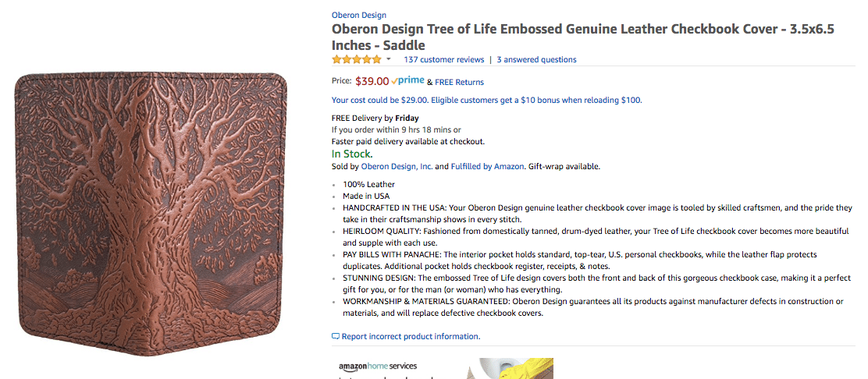
Task: Click the WORKMANSHIP & MATERIALS GUARANTEED bullet
Action: 593,307
